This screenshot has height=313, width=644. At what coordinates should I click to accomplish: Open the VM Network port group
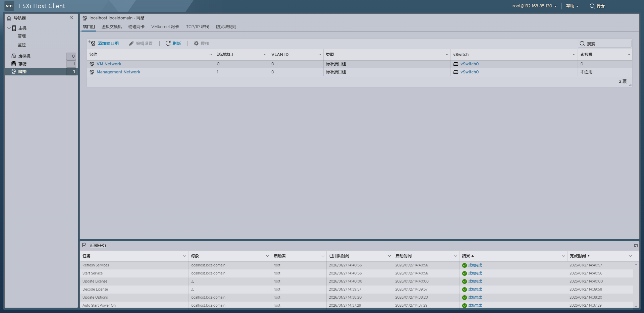point(109,64)
